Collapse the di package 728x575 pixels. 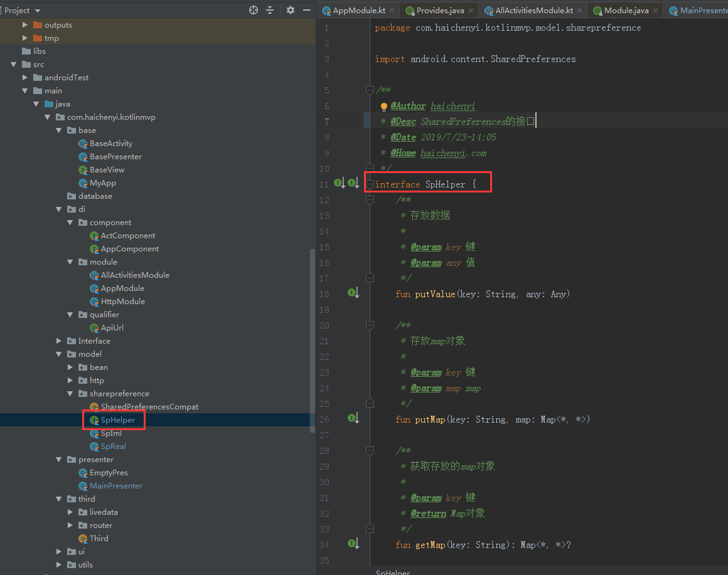click(59, 209)
